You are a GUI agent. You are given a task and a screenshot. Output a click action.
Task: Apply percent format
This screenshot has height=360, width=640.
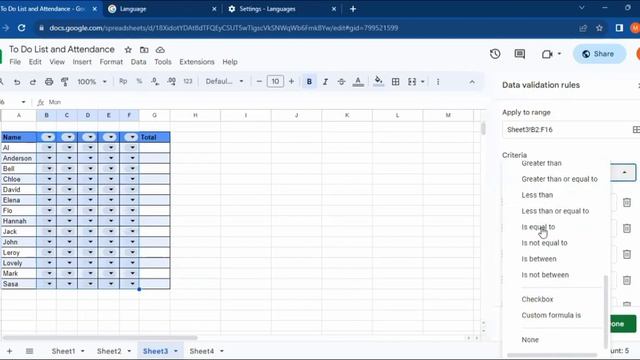tap(139, 82)
